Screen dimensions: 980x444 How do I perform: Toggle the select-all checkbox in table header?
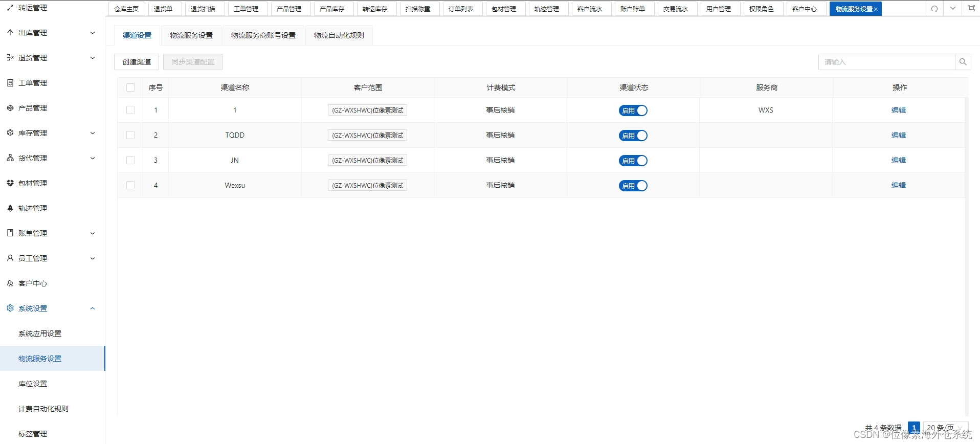(x=130, y=87)
